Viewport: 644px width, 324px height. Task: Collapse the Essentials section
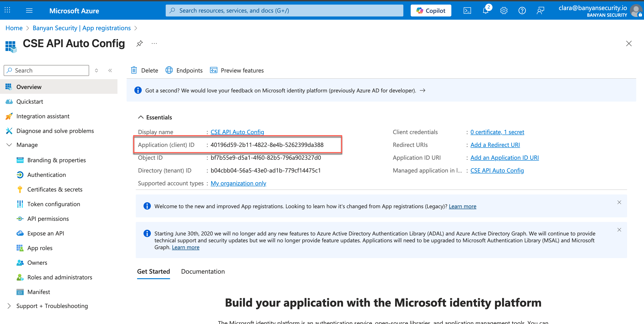(141, 117)
